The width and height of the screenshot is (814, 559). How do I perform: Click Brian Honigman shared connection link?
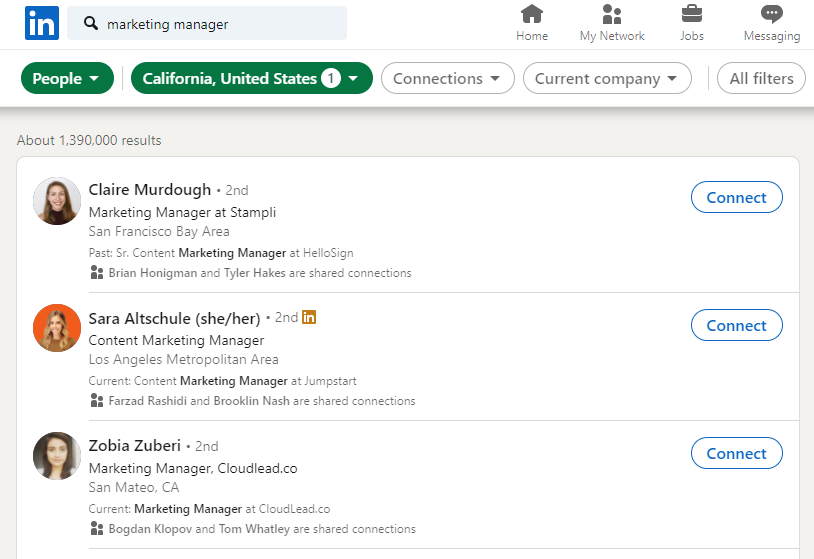[x=152, y=273]
